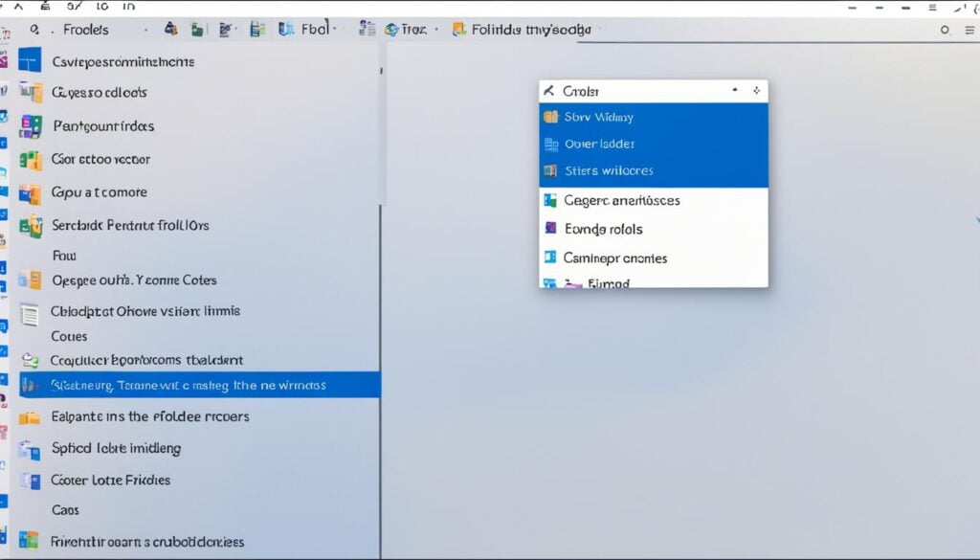
Task: Click the rightmost small icon in Croler header
Action: (756, 91)
